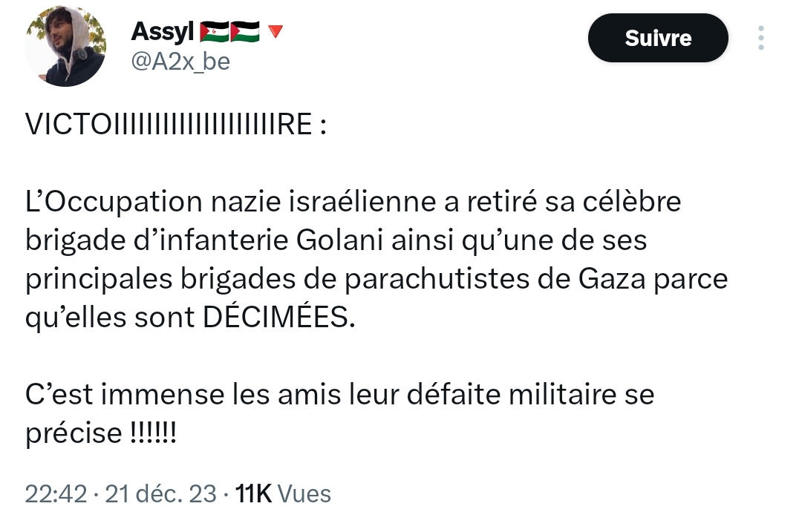Click the line starting with C'est immense
Screen dimensions: 802x532
(x=339, y=394)
